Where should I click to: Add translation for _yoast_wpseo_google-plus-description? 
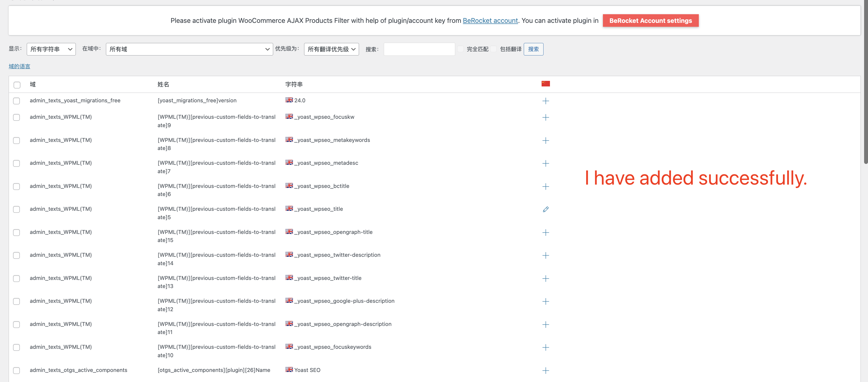point(545,301)
